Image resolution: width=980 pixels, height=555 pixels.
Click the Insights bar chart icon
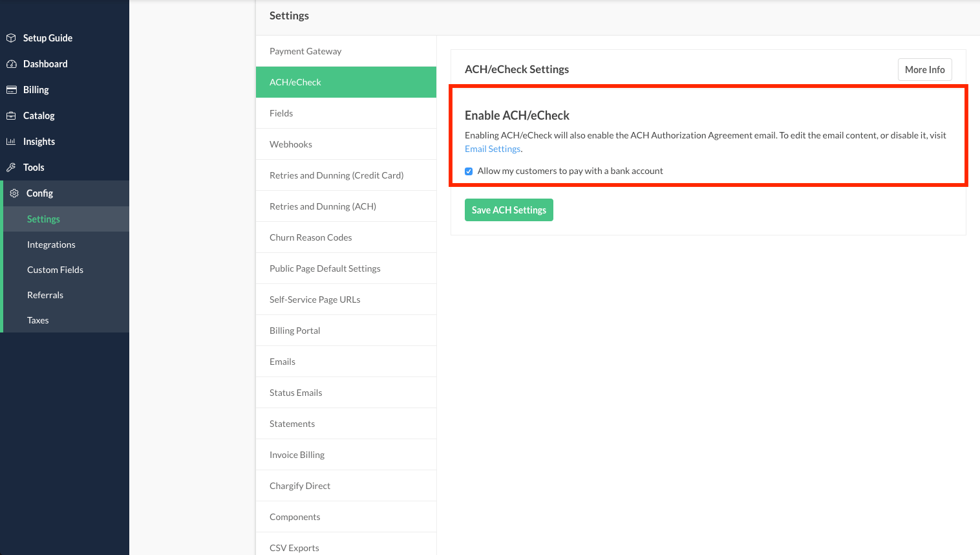tap(11, 142)
